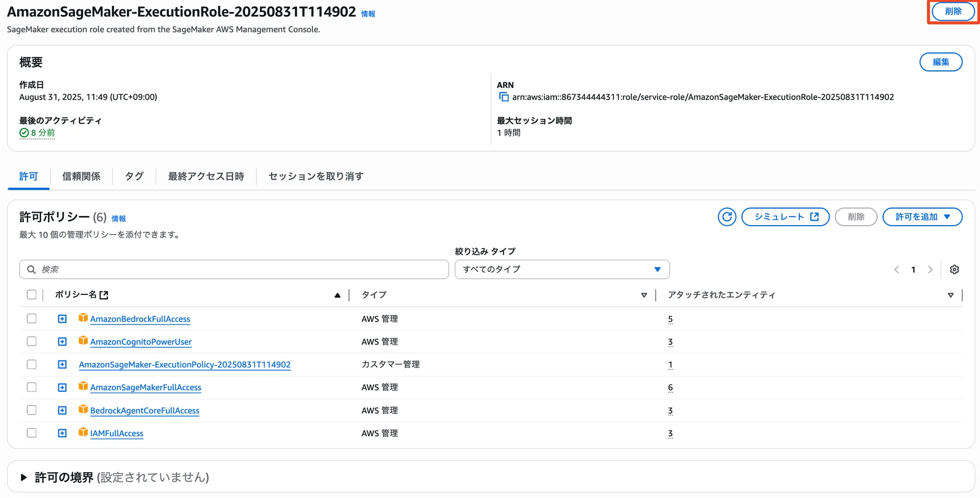Go to the previous page of policies
Screen dimensions: 980x498
coord(897,270)
